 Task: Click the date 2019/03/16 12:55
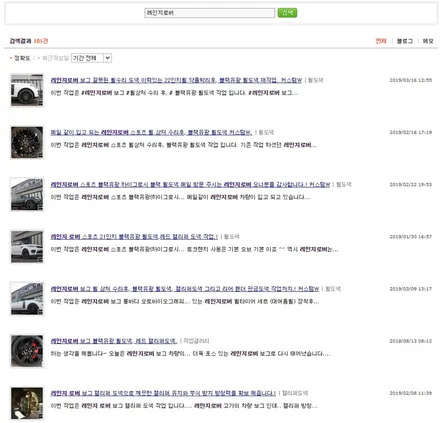tap(411, 80)
